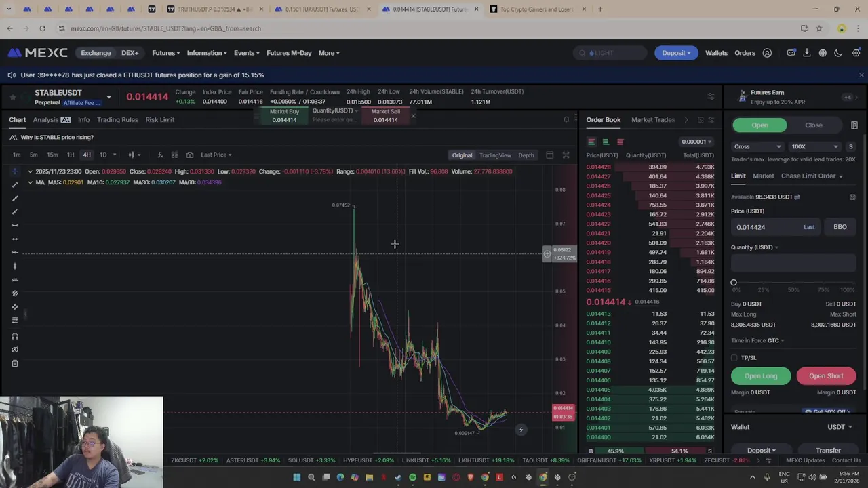Open the Deposit dropdown button
The height and width of the screenshot is (488, 868).
[676, 53]
